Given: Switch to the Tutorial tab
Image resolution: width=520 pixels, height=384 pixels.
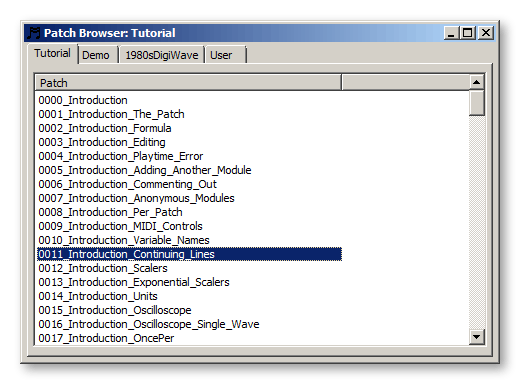Looking at the screenshot, I should point(53,53).
